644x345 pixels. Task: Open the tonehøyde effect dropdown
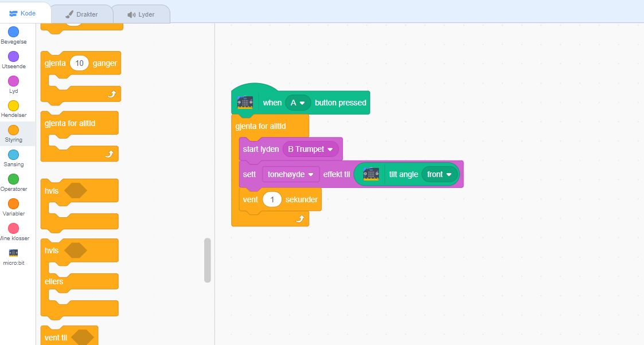coord(291,174)
